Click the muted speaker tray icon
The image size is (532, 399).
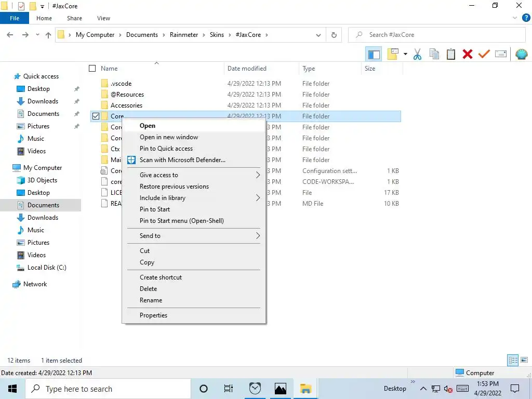(448, 389)
